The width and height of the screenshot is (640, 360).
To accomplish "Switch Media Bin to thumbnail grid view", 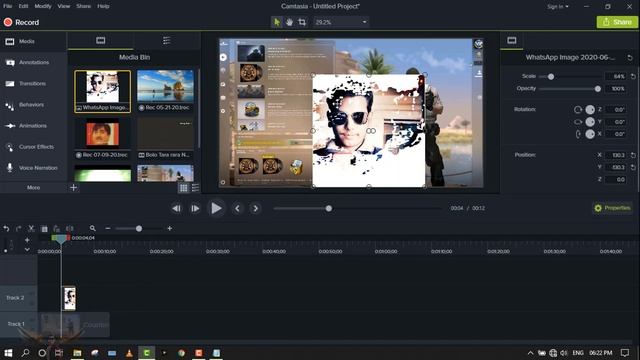I will (x=184, y=188).
